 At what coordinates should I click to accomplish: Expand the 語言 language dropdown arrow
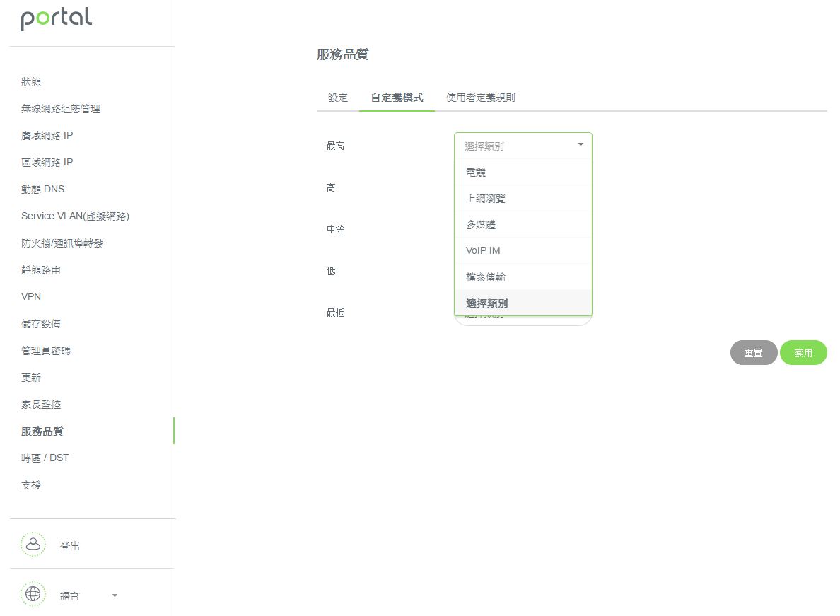[115, 595]
